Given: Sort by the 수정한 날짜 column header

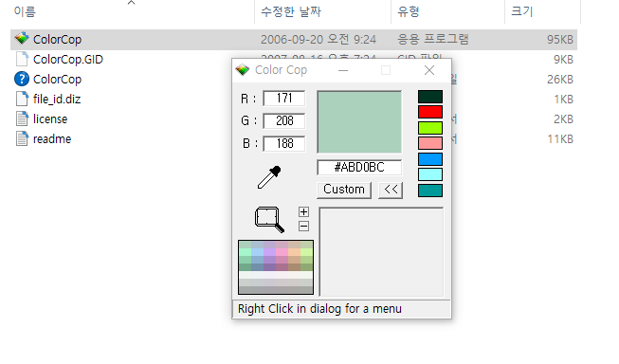Looking at the screenshot, I should tap(291, 11).
